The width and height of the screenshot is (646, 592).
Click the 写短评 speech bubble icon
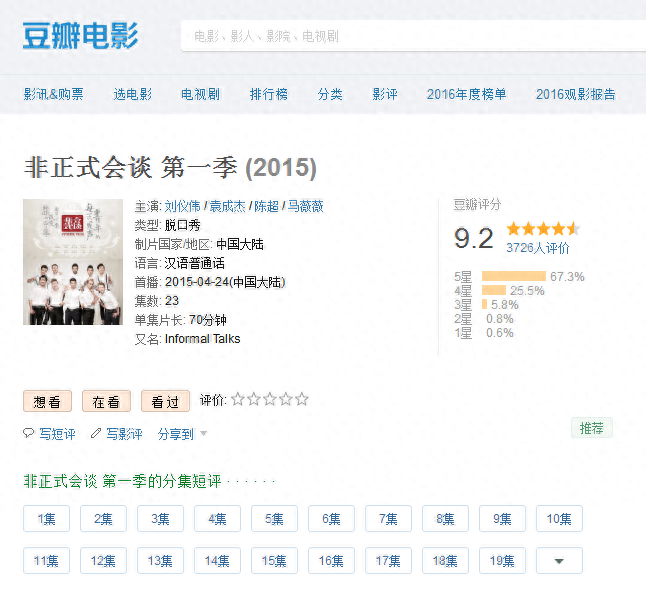pos(28,434)
